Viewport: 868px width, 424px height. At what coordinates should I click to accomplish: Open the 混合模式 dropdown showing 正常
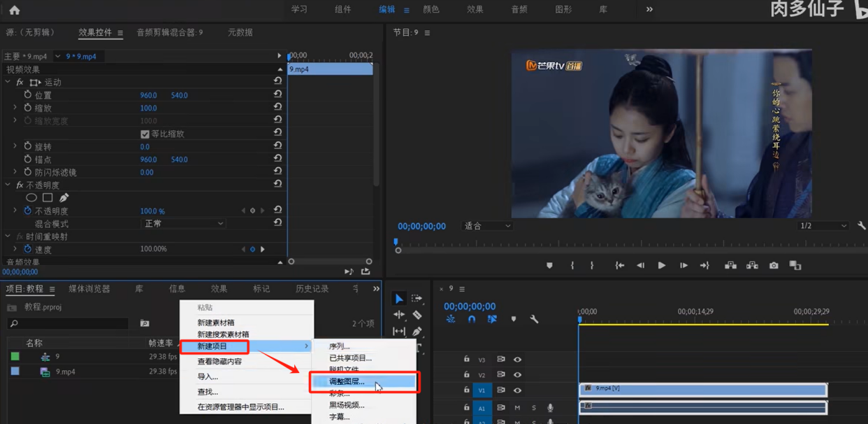(183, 223)
